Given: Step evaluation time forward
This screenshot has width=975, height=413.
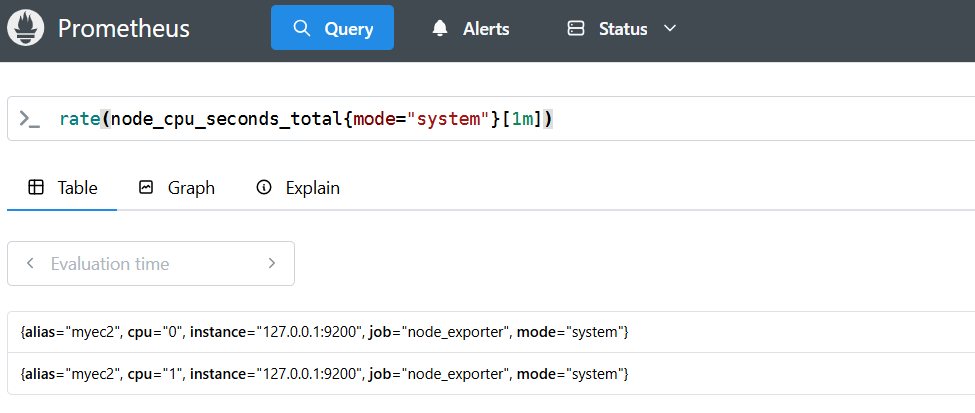Looking at the screenshot, I should click(271, 264).
